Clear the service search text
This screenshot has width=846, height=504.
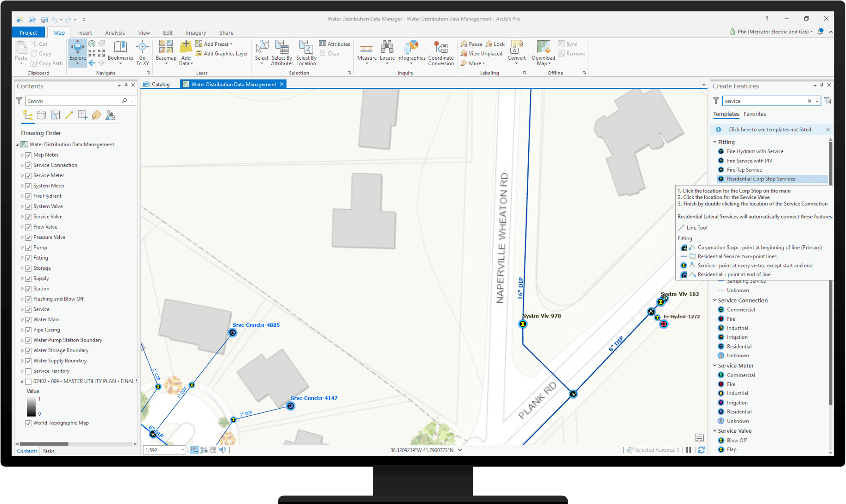[809, 101]
